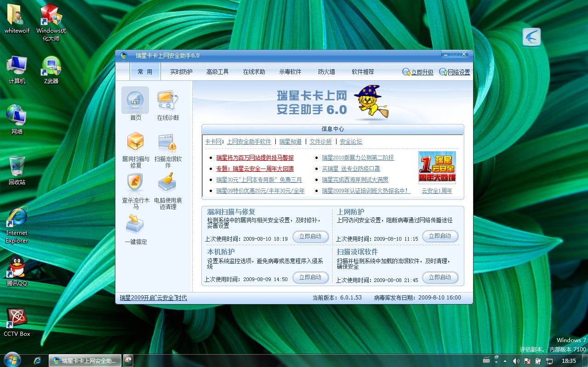Open the 瑞星知道 link

(290, 141)
